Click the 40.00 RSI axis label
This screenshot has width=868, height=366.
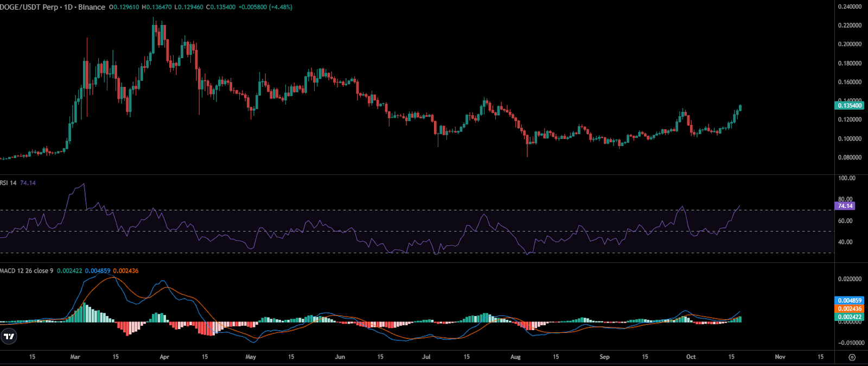pos(845,242)
